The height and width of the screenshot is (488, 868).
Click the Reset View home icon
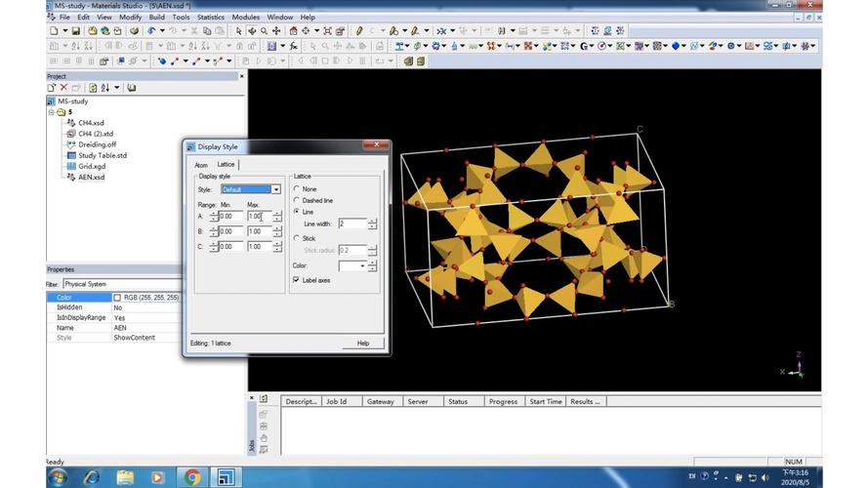[x=293, y=31]
